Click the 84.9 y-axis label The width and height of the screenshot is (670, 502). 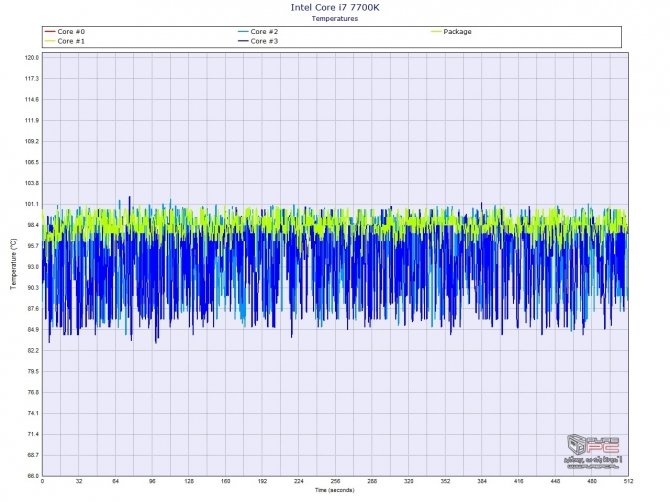coord(32,330)
